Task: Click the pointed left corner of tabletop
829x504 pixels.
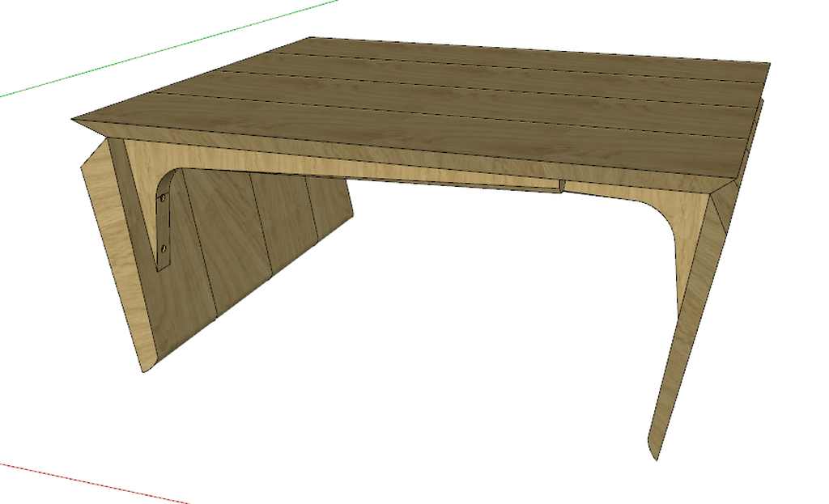Action: (74, 120)
